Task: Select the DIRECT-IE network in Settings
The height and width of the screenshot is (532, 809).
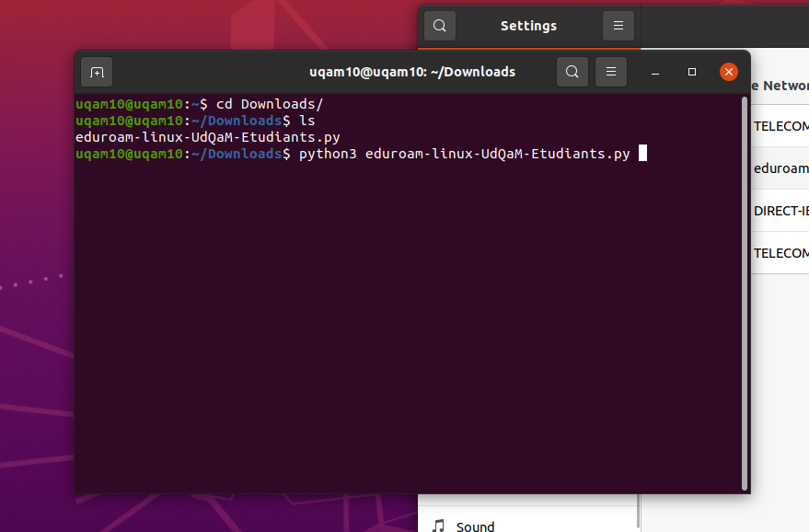Action: pyautogui.click(x=780, y=211)
